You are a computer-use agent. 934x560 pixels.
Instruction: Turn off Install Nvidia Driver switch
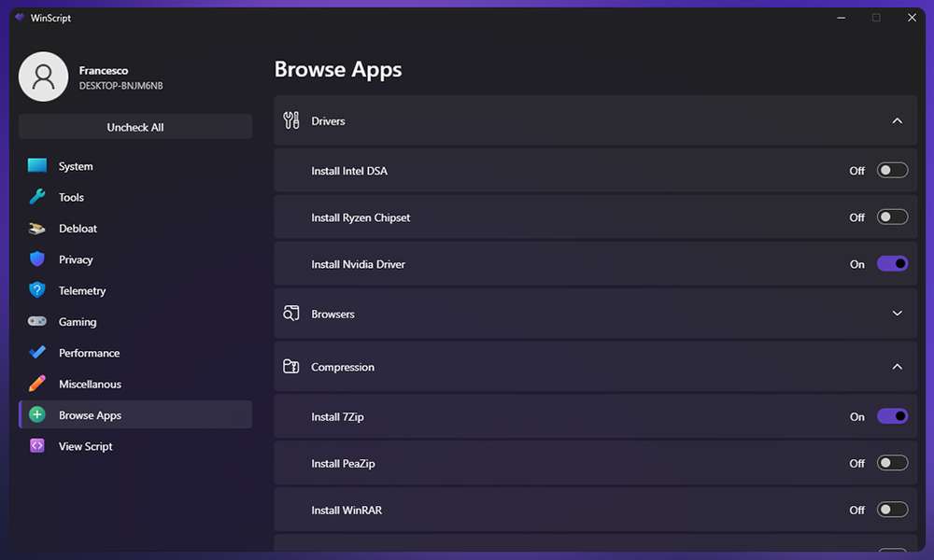892,263
